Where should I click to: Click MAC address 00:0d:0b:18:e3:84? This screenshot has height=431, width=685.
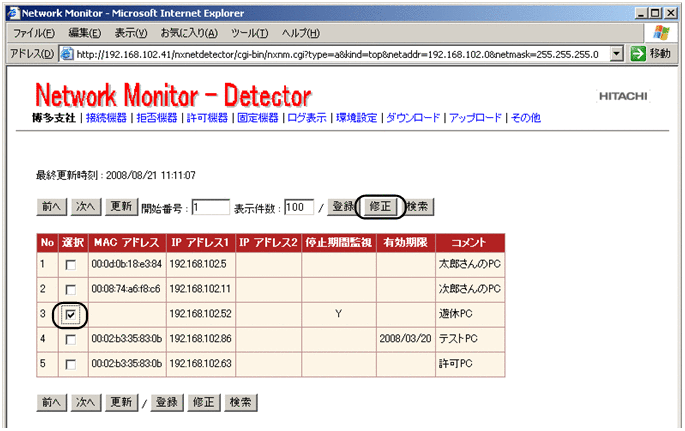tap(127, 264)
